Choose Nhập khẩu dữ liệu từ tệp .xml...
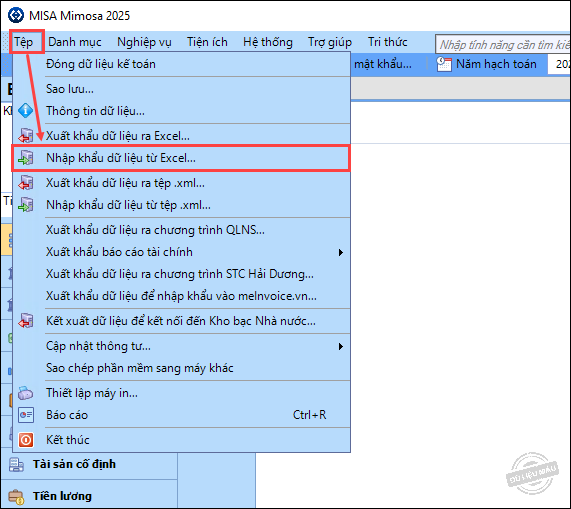The width and height of the screenshot is (571, 509). click(181, 205)
